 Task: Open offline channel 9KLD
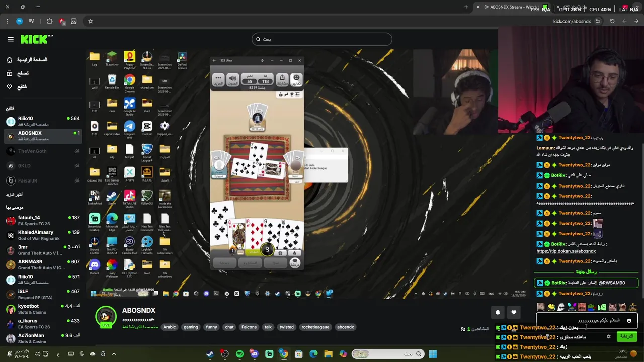pyautogui.click(x=43, y=166)
